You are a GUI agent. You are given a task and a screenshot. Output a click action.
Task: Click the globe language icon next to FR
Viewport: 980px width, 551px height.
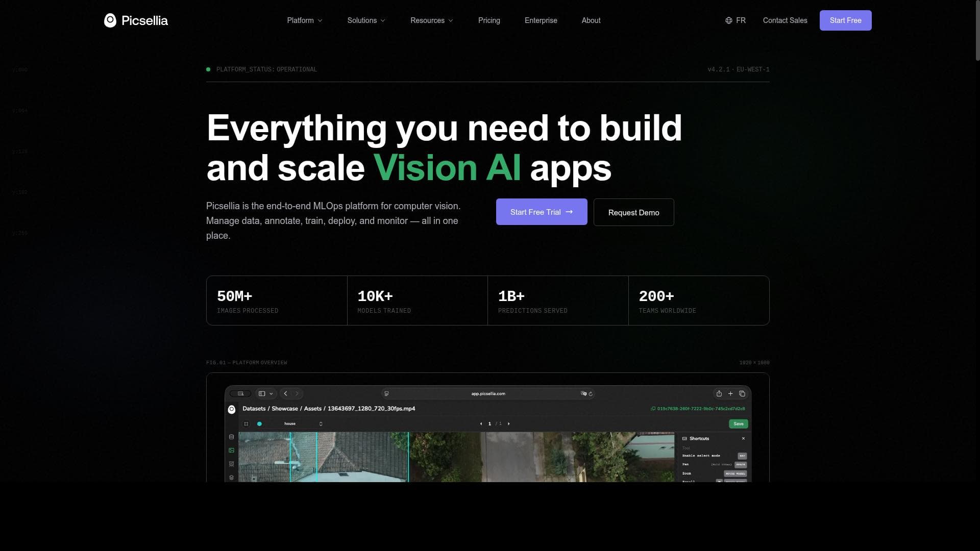[x=728, y=20]
